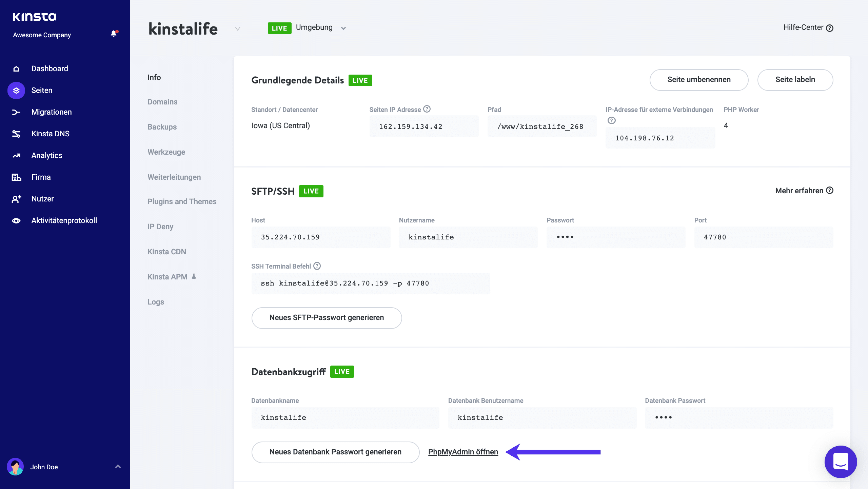The image size is (868, 489).
Task: Click the Domains menu item
Action: [x=162, y=101]
